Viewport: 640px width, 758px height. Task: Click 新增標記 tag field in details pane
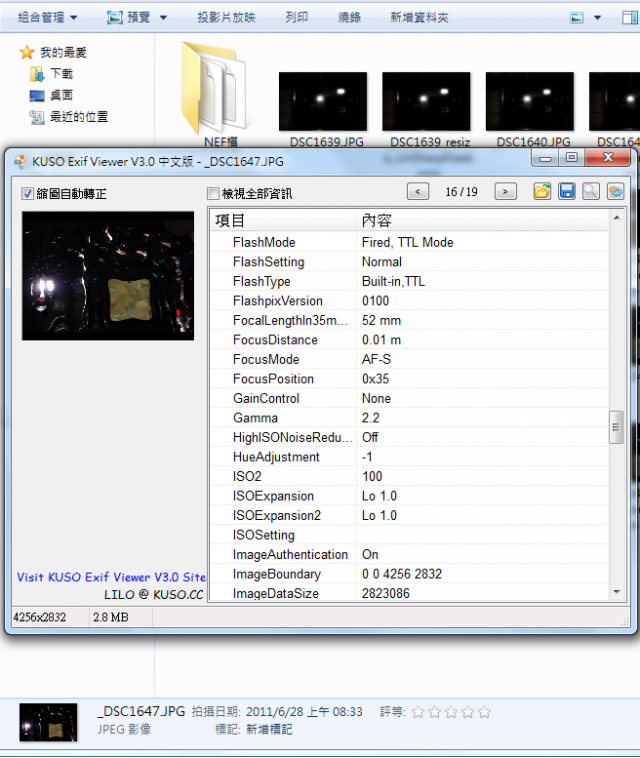[269, 729]
